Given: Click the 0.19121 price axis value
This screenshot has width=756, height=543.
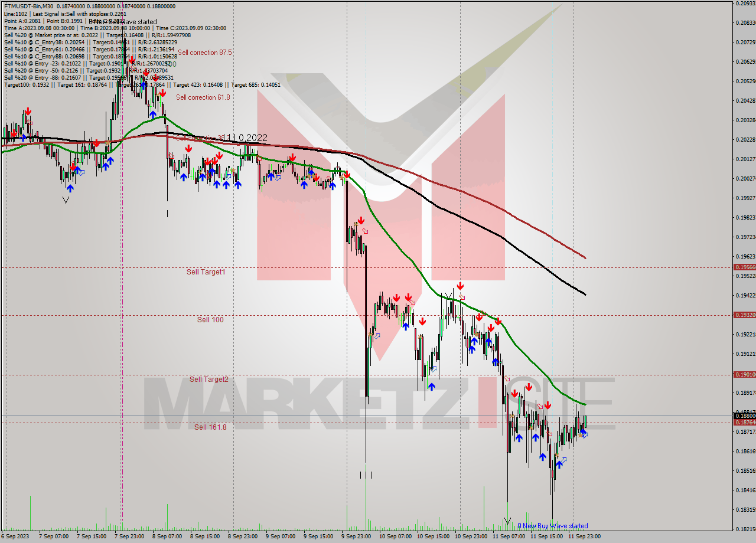Looking at the screenshot, I should tap(745, 354).
